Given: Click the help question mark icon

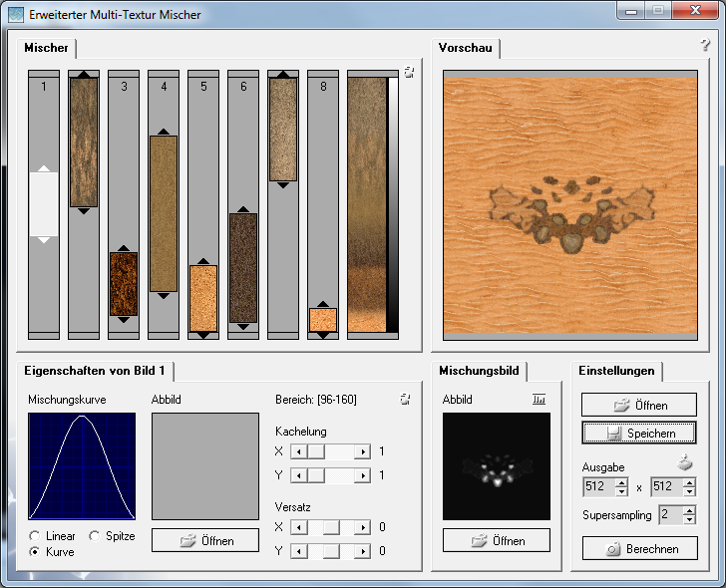Looking at the screenshot, I should (x=705, y=45).
